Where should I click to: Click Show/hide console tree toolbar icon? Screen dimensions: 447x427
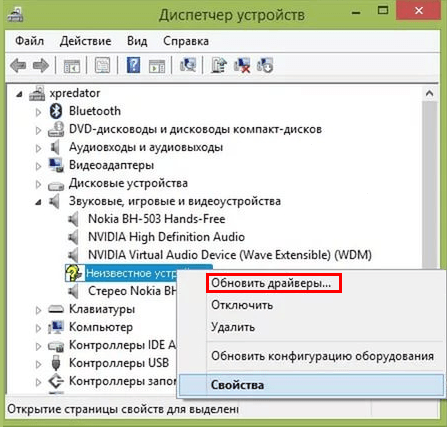(x=72, y=66)
